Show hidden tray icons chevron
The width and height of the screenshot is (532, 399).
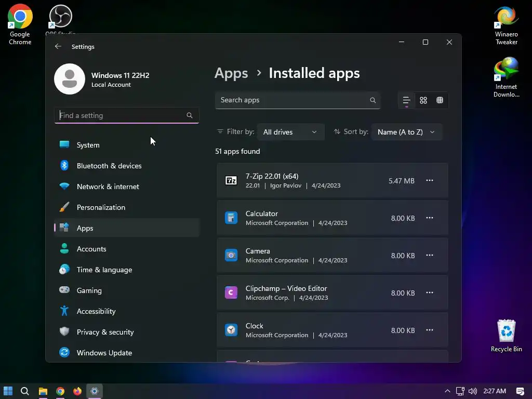point(447,391)
